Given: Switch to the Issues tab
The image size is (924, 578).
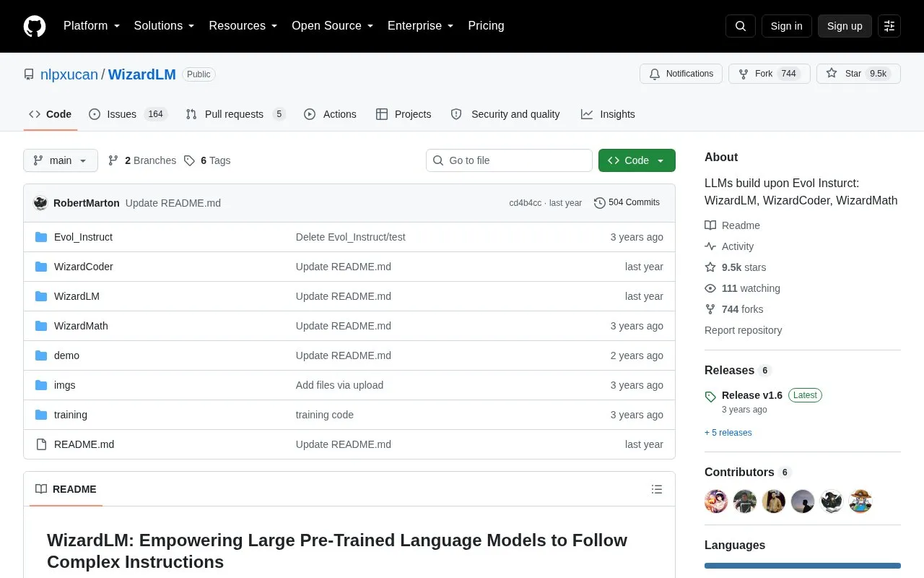Looking at the screenshot, I should pos(128,114).
